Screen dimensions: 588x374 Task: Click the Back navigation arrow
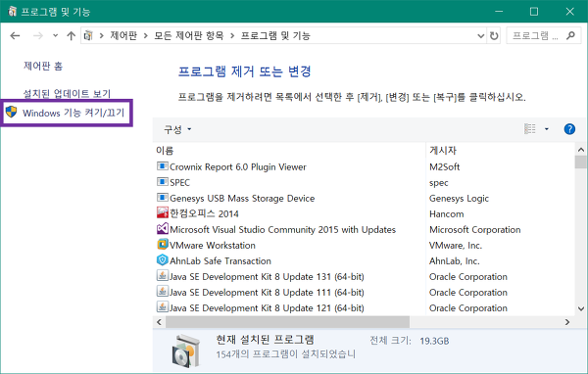click(15, 35)
